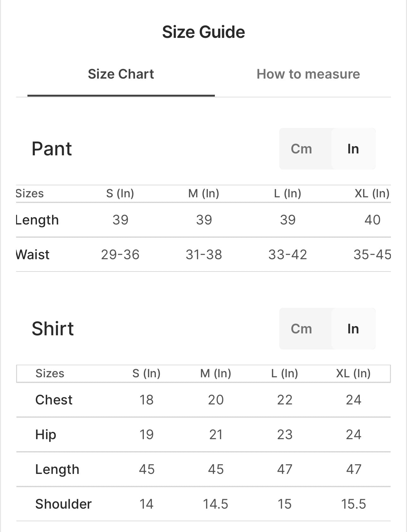The image size is (407, 532).
Task: Select In units for Pant table
Action: pyautogui.click(x=353, y=149)
